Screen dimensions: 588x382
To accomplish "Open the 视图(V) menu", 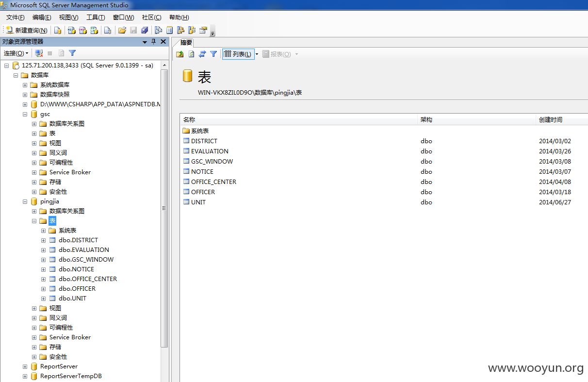I will 69,17.
